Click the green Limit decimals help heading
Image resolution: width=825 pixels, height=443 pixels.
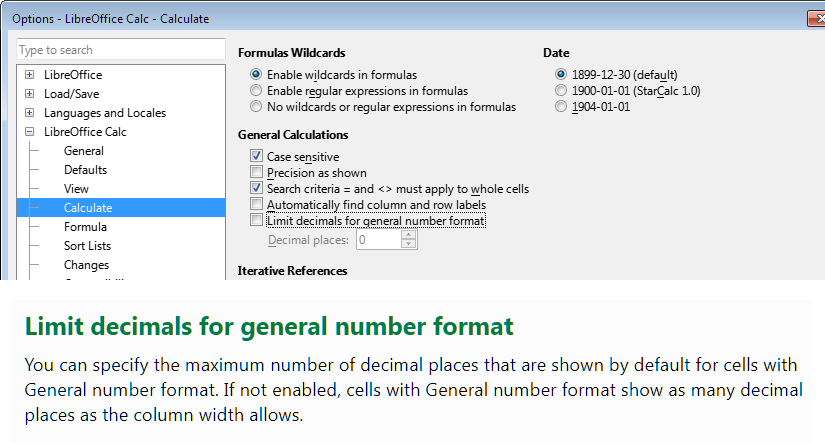(269, 326)
